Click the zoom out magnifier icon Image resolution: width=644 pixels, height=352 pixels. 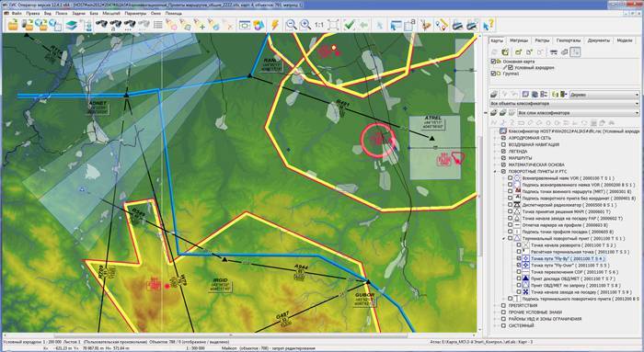coord(292,25)
